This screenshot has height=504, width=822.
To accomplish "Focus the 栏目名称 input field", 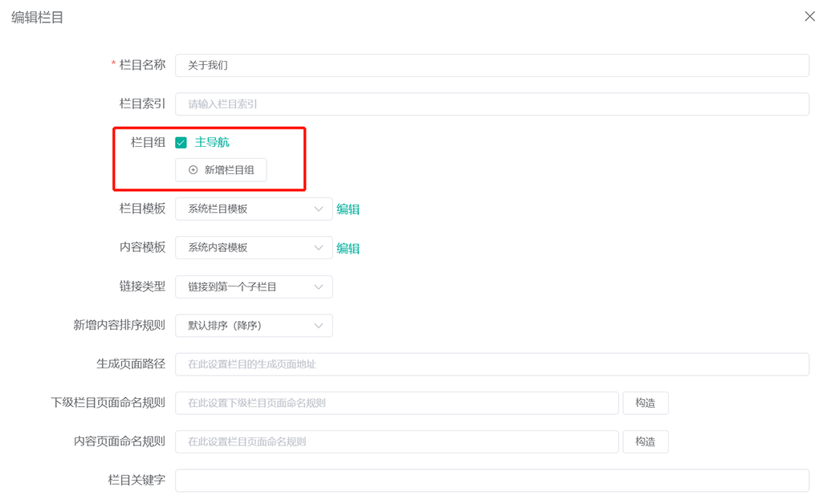I will click(x=491, y=66).
